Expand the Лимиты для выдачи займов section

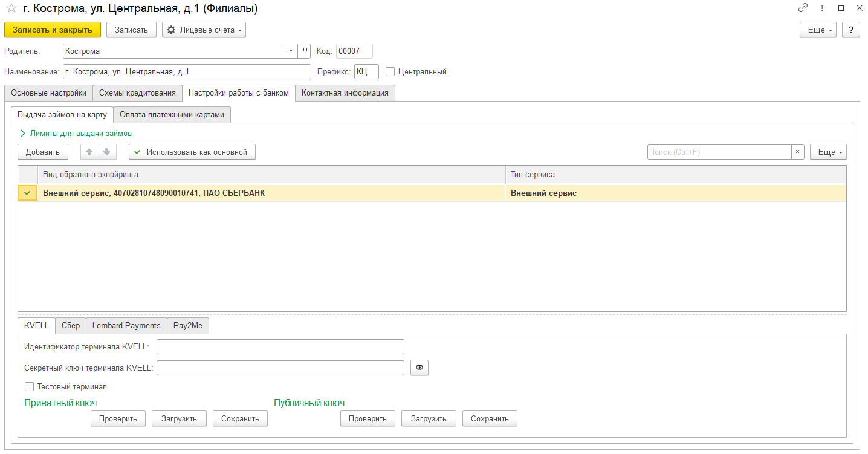click(x=76, y=133)
